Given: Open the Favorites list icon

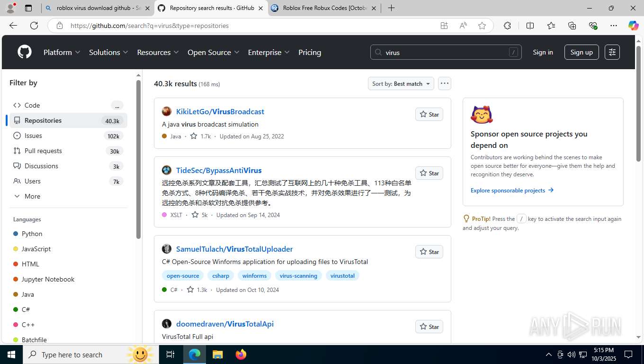Looking at the screenshot, I should pos(551,26).
